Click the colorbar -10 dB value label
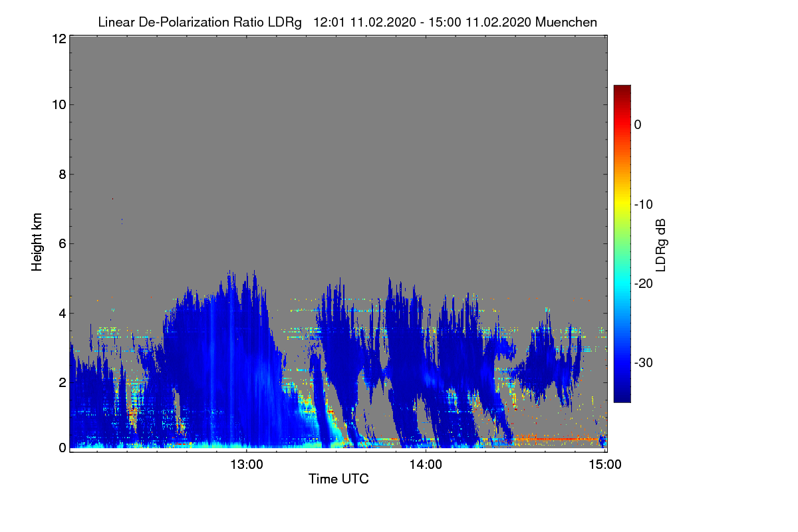The height and width of the screenshot is (532, 798). [x=643, y=204]
